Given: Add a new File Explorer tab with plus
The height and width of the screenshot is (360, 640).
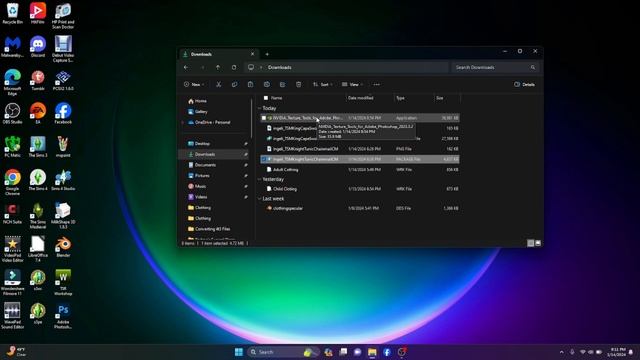Looking at the screenshot, I should 267,54.
